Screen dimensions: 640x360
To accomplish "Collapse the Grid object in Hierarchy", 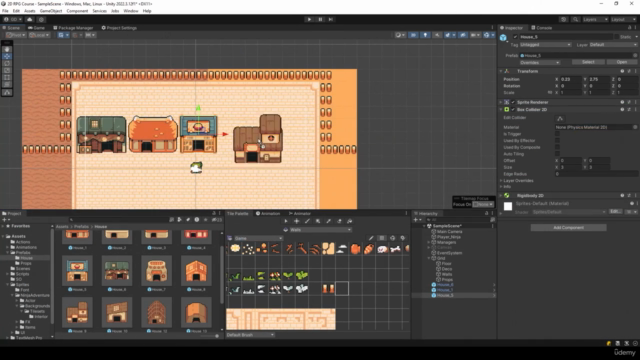I will tap(429, 258).
